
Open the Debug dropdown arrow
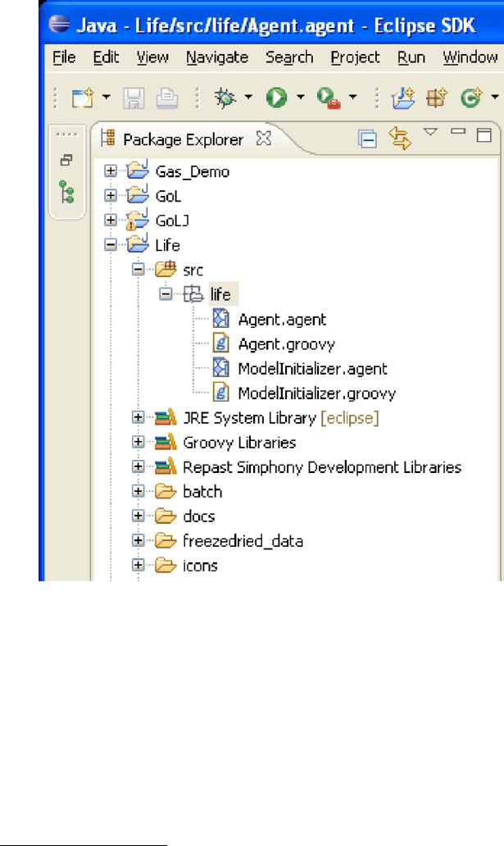click(248, 98)
